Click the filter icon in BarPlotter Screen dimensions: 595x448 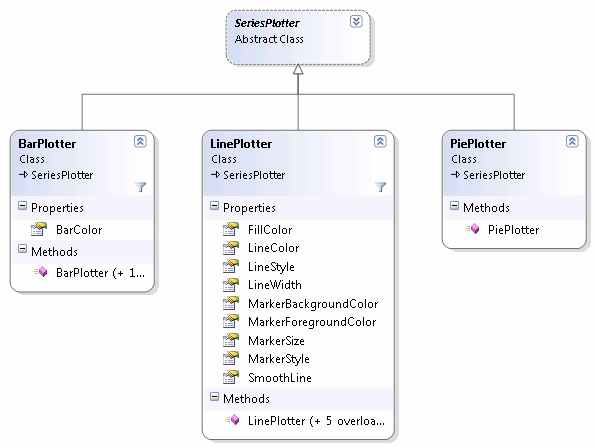pos(141,187)
